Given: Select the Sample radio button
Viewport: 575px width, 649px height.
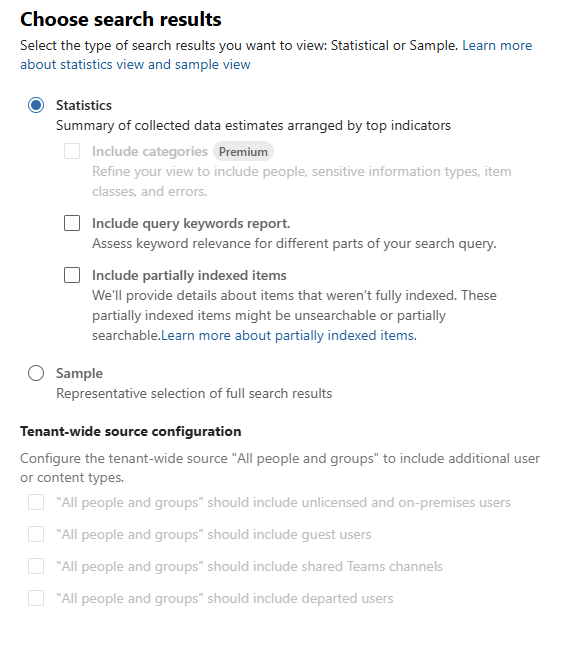Looking at the screenshot, I should point(36,373).
